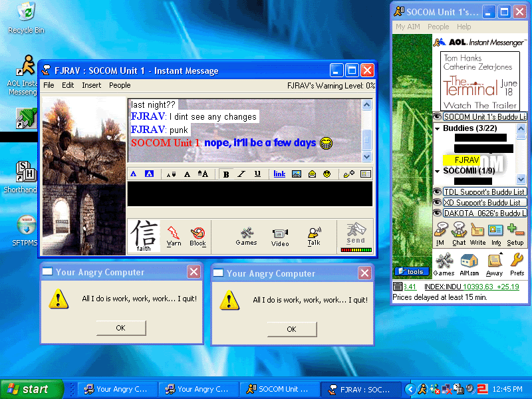The width and height of the screenshot is (532, 399).
Task: Toggle bold formatting in IM window
Action: [226, 174]
